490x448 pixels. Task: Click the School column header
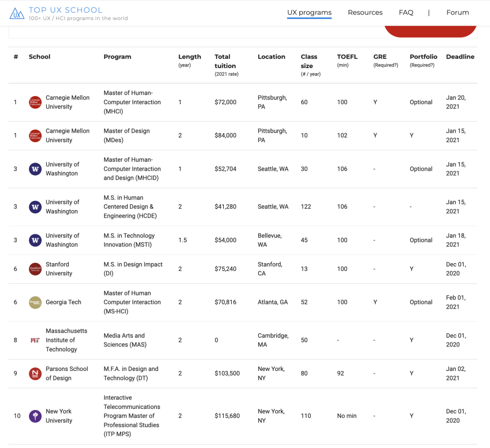click(x=40, y=57)
